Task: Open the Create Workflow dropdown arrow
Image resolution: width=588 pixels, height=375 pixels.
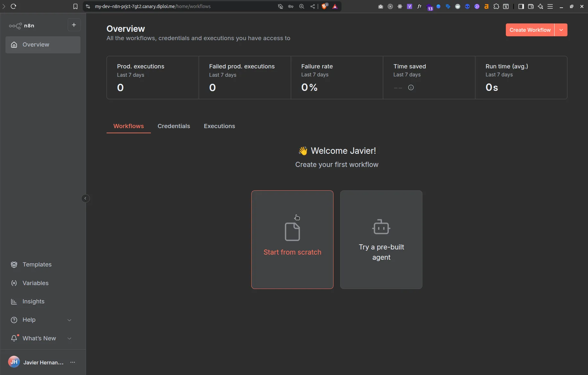Action: (x=561, y=30)
